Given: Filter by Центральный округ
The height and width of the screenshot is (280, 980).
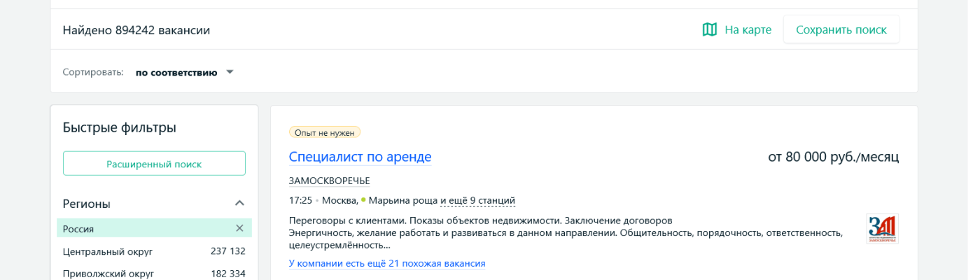Looking at the screenshot, I should [108, 251].
